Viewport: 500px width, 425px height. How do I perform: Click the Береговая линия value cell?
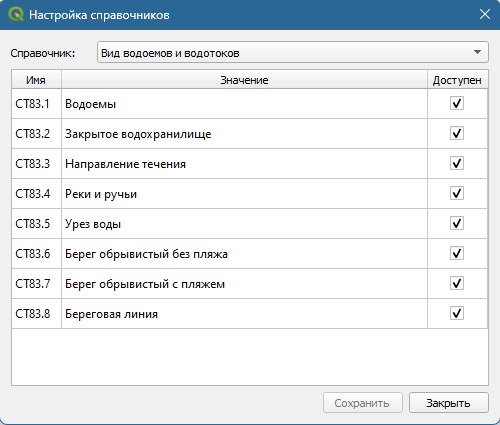244,314
